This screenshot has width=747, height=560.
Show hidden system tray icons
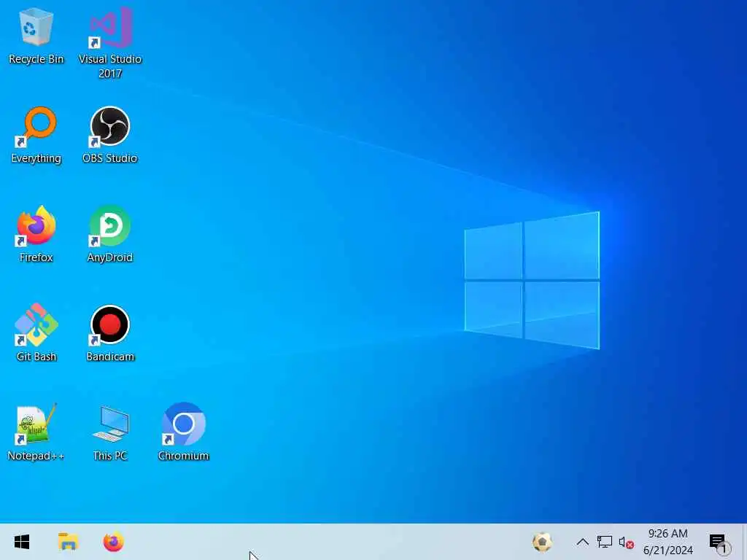(x=583, y=542)
